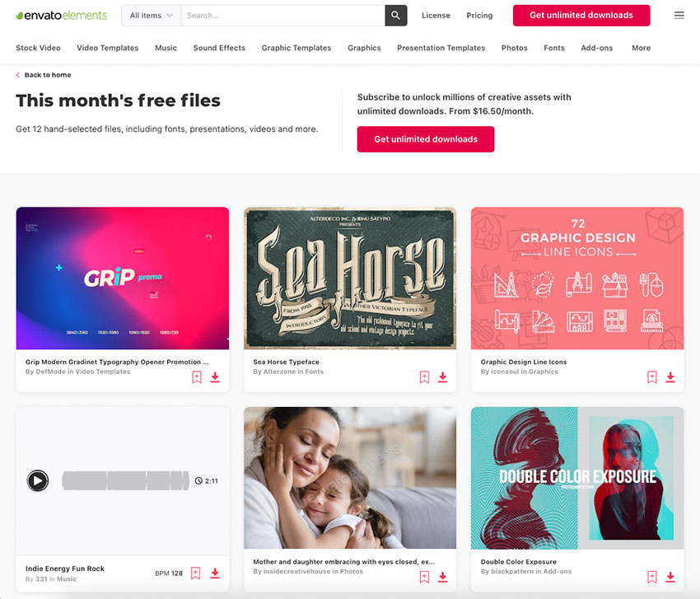Viewport: 700px width, 599px height.
Task: Open the Pricing link
Action: pos(479,15)
